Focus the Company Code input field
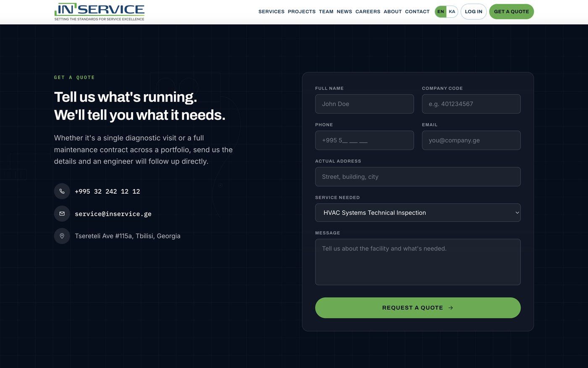 coord(471,104)
